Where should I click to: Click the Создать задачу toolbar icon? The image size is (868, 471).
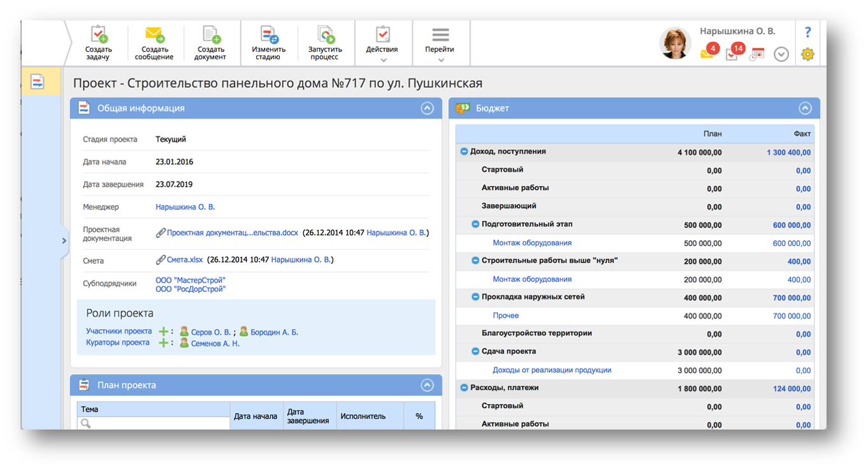pos(98,34)
